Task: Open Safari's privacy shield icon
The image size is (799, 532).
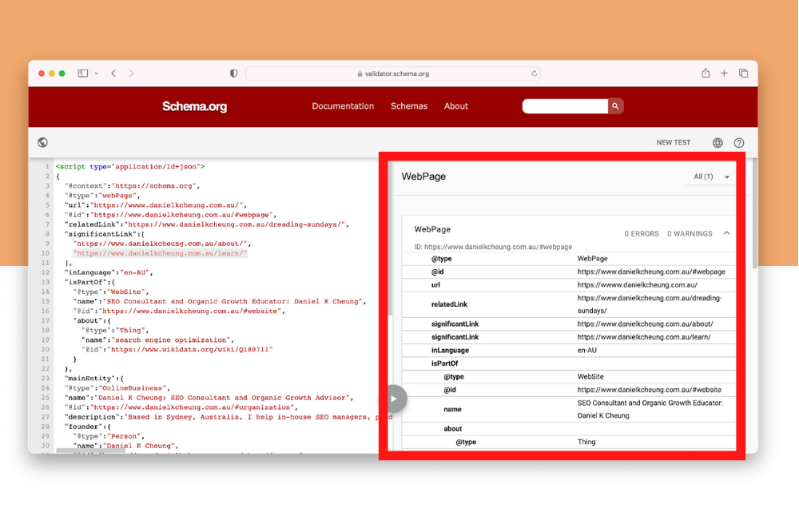Action: (233, 73)
